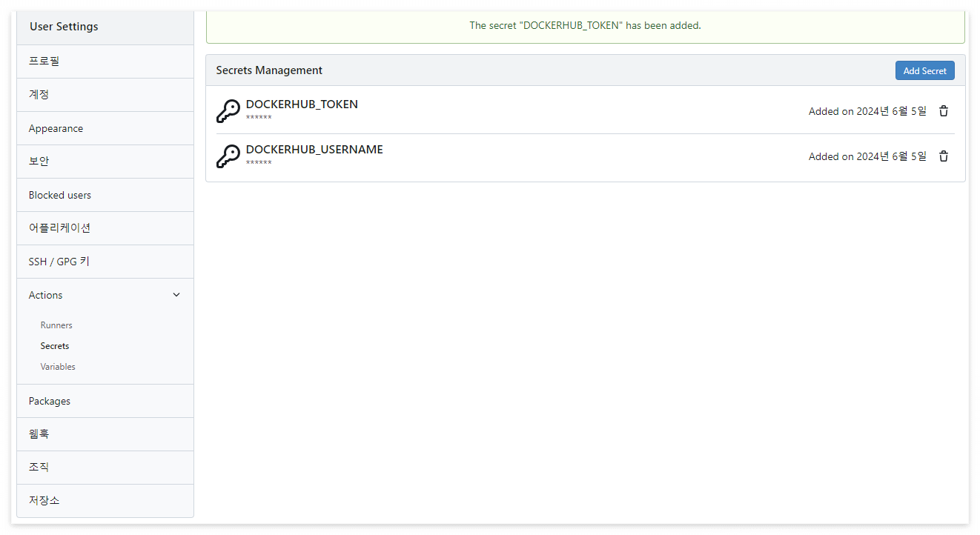Click the DOCKERHUB_TOKEN added date text
The image size is (980, 535).
[x=867, y=111]
